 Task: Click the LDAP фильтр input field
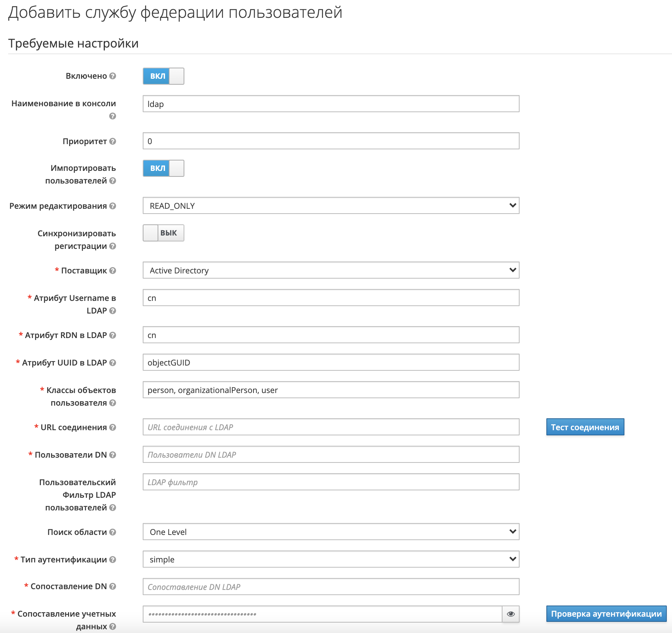coord(330,482)
